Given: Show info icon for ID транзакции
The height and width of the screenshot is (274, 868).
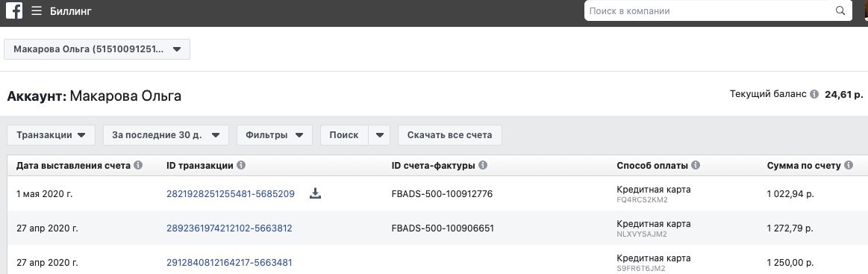Looking at the screenshot, I should click(x=241, y=165).
